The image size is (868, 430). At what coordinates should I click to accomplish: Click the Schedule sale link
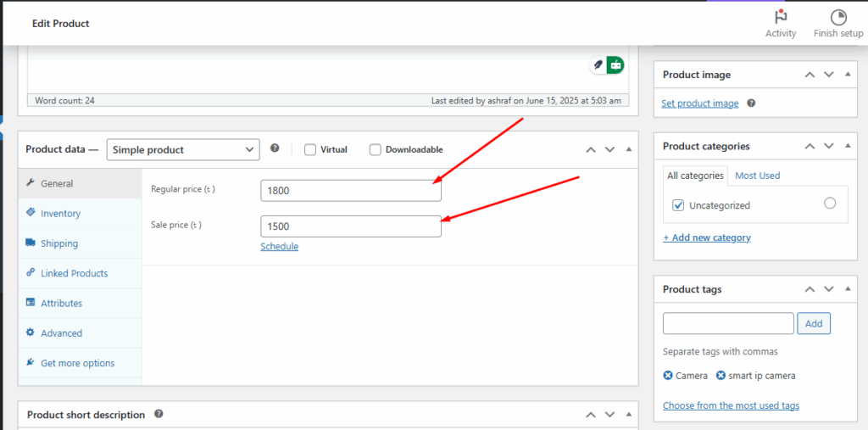click(x=280, y=247)
